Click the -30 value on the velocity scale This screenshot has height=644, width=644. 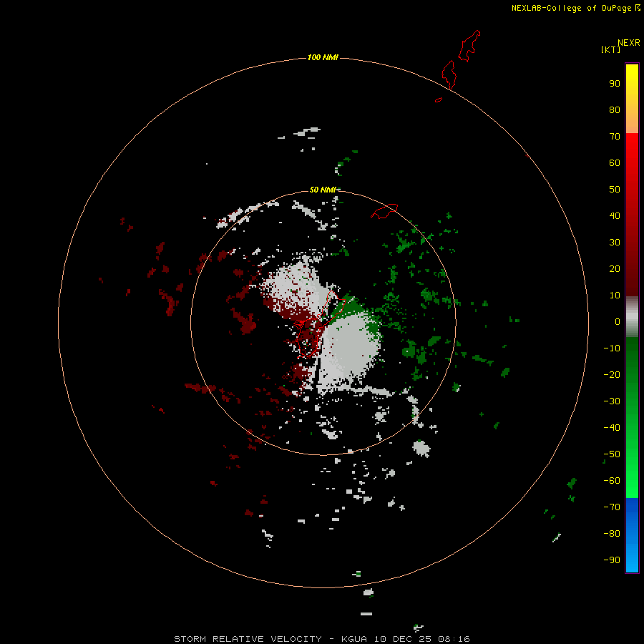pos(612,401)
